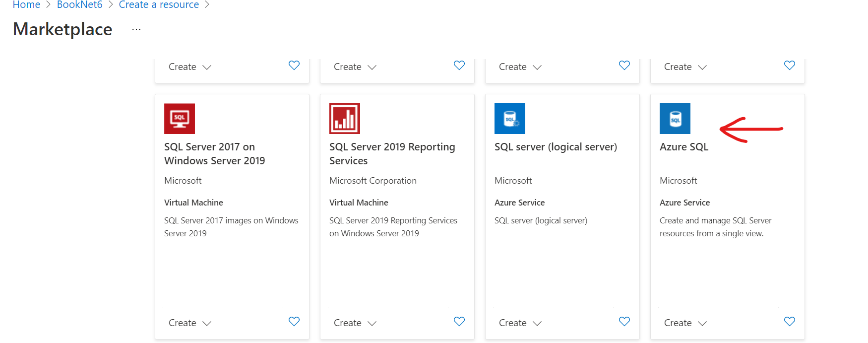Favorite the Azure SQL card with heart icon
This screenshot has height=343, width=868.
point(790,322)
